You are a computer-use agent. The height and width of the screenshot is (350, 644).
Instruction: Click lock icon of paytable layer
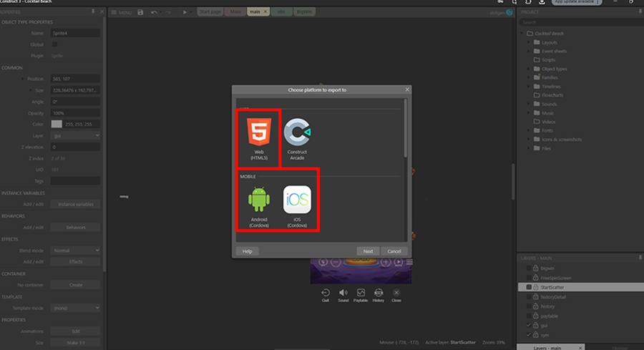click(535, 316)
